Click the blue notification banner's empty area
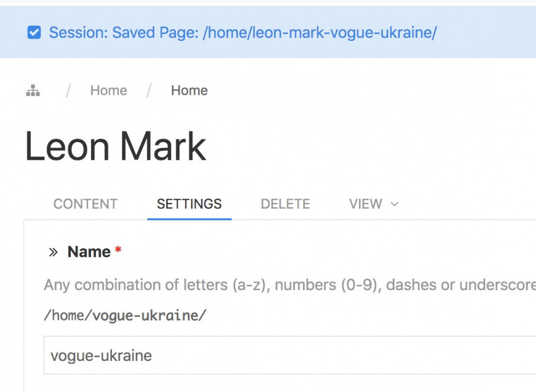536x392 pixels. (x=488, y=33)
